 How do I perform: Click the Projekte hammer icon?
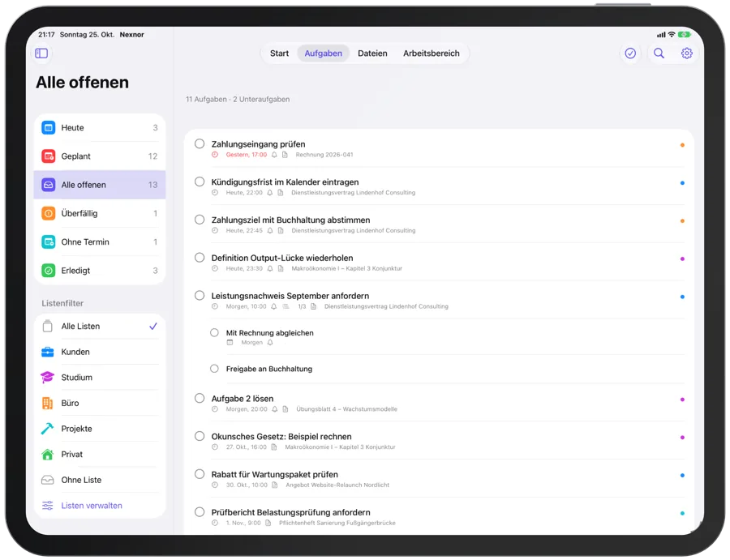[x=48, y=429]
